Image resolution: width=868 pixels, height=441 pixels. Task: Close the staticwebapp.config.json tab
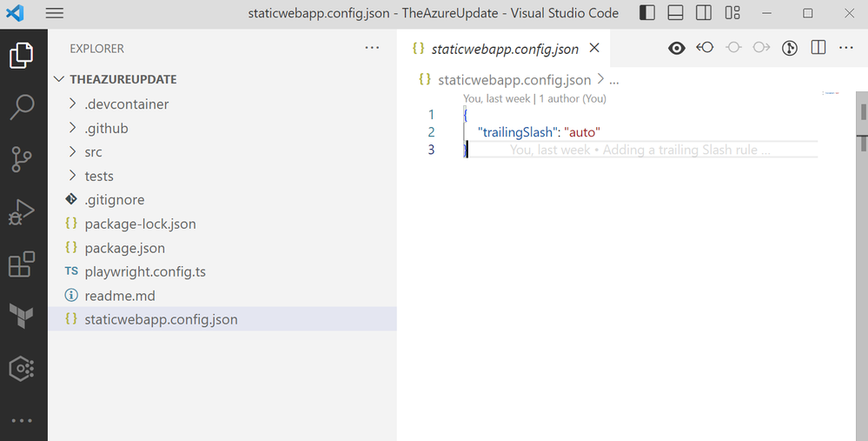tap(594, 48)
